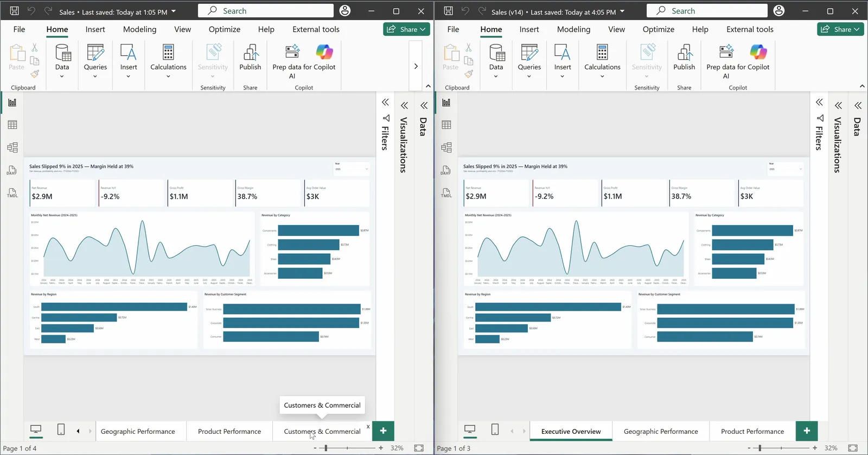Viewport: 868px width, 455px height.
Task: Add a new page in the Sales (v14) window
Action: [x=807, y=431]
